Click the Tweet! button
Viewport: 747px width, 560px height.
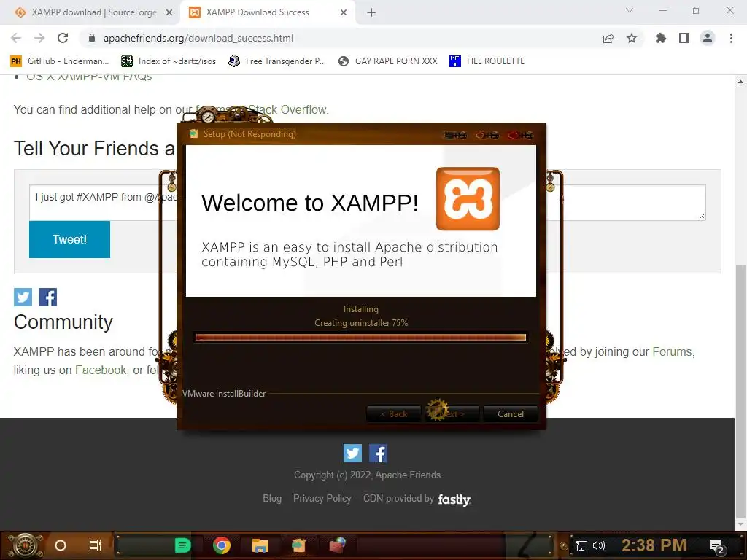tap(69, 239)
